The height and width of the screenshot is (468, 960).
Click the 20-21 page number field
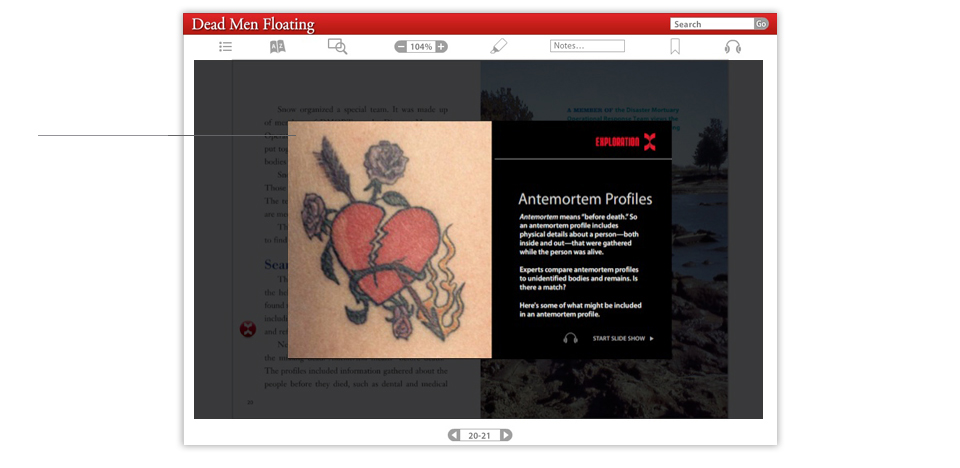click(480, 435)
